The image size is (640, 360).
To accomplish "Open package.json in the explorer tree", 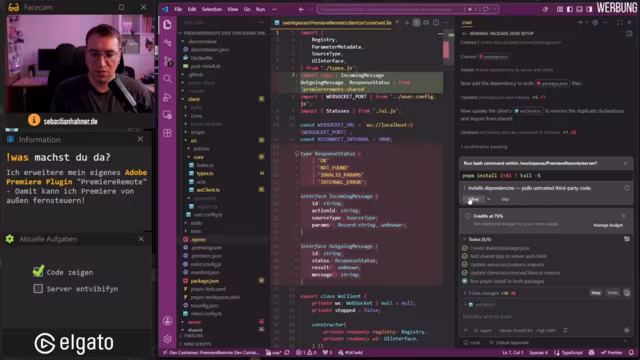I will [x=204, y=281].
